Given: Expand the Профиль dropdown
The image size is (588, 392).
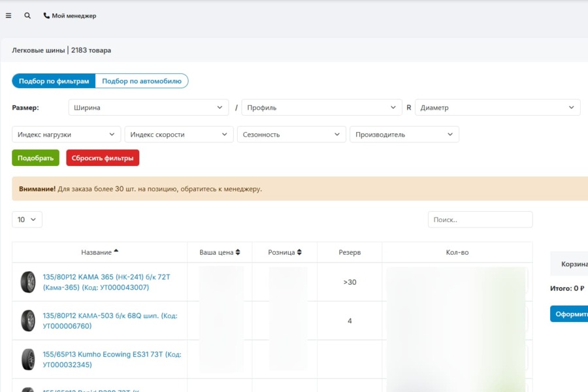Looking at the screenshot, I should click(321, 108).
